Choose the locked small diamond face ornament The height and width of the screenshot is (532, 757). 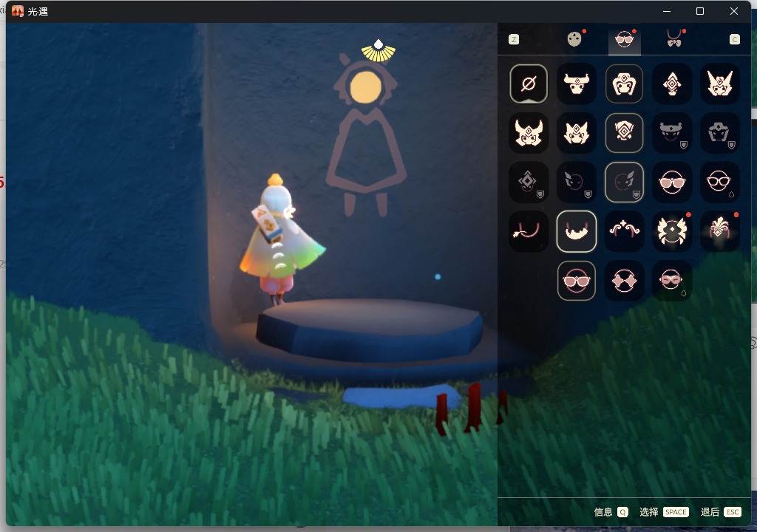pyautogui.click(x=528, y=182)
